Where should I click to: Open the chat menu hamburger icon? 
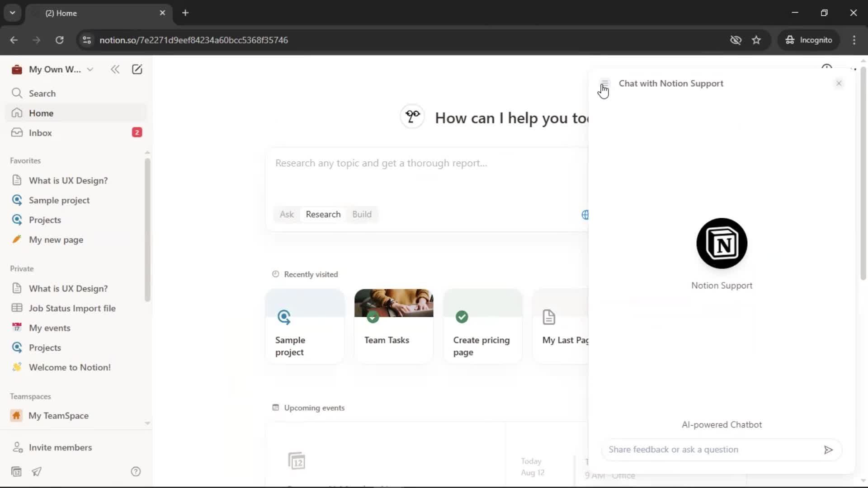[x=604, y=83]
